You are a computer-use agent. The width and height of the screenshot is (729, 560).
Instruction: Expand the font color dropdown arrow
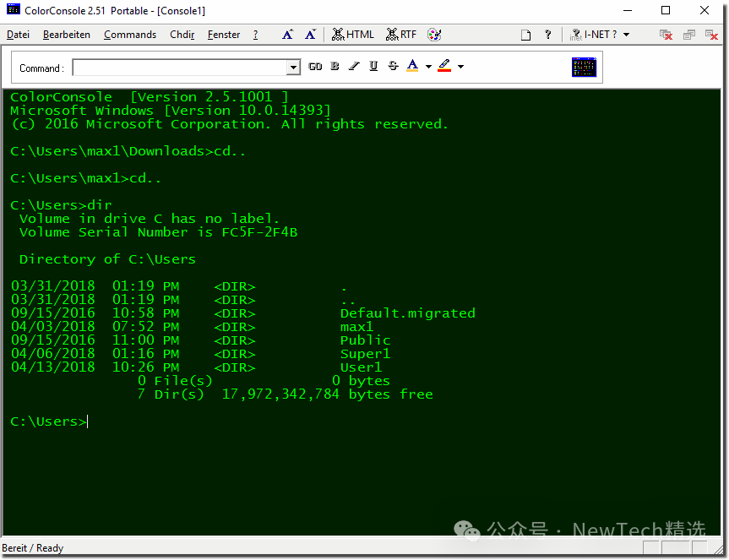tap(428, 67)
